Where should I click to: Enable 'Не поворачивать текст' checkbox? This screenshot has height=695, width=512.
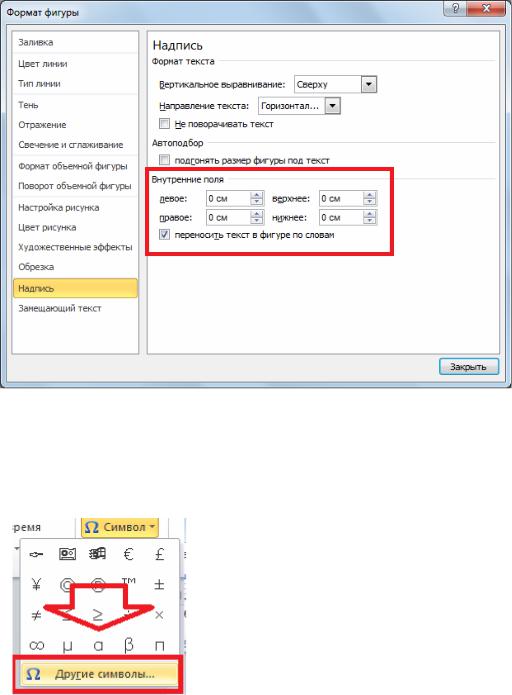[x=164, y=123]
